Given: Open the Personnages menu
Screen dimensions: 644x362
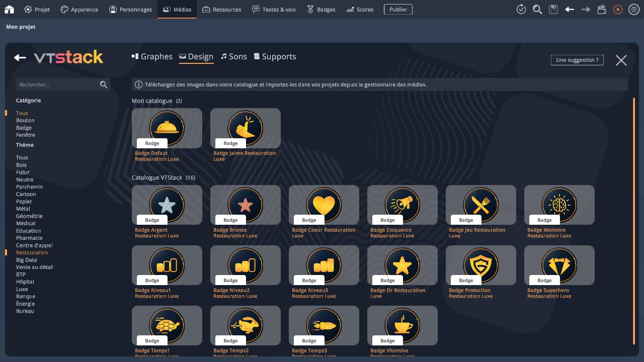Looking at the screenshot, I should point(130,9).
